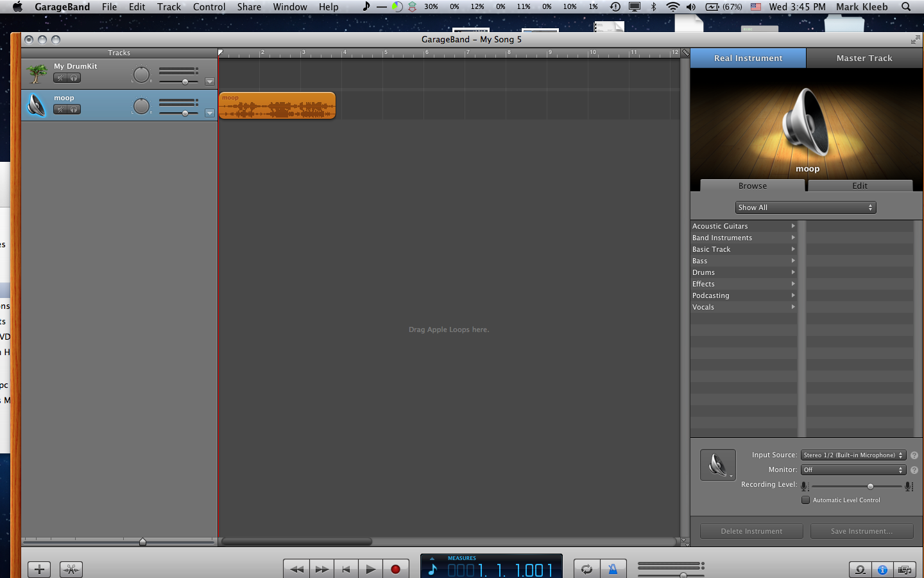Mute the moop track

point(60,109)
